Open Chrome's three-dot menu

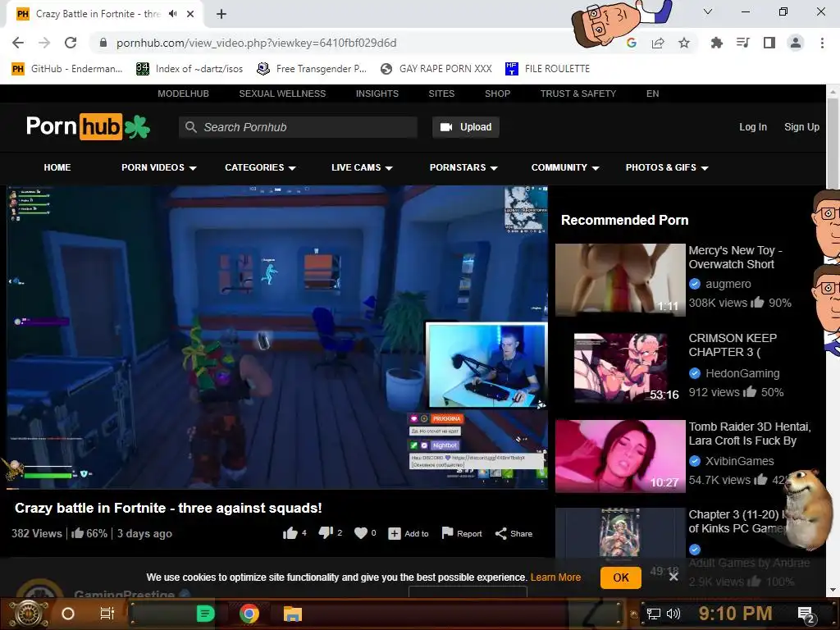tap(822, 43)
